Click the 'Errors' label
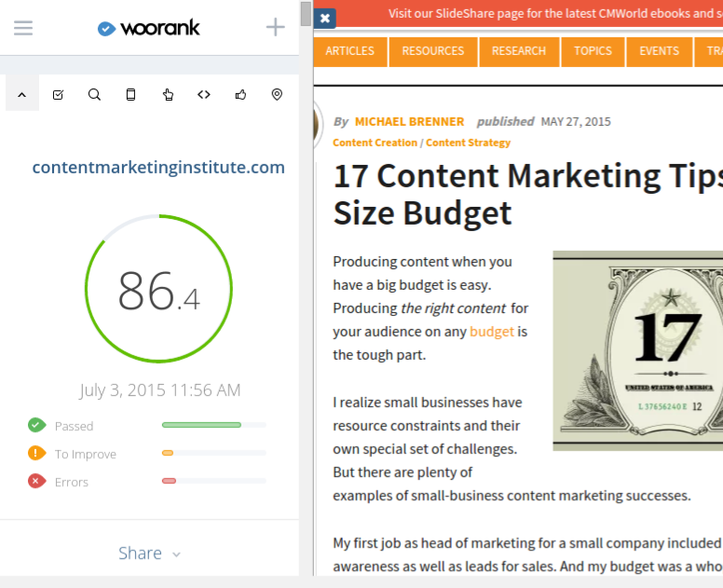The height and width of the screenshot is (588, 723). pyautogui.click(x=72, y=482)
